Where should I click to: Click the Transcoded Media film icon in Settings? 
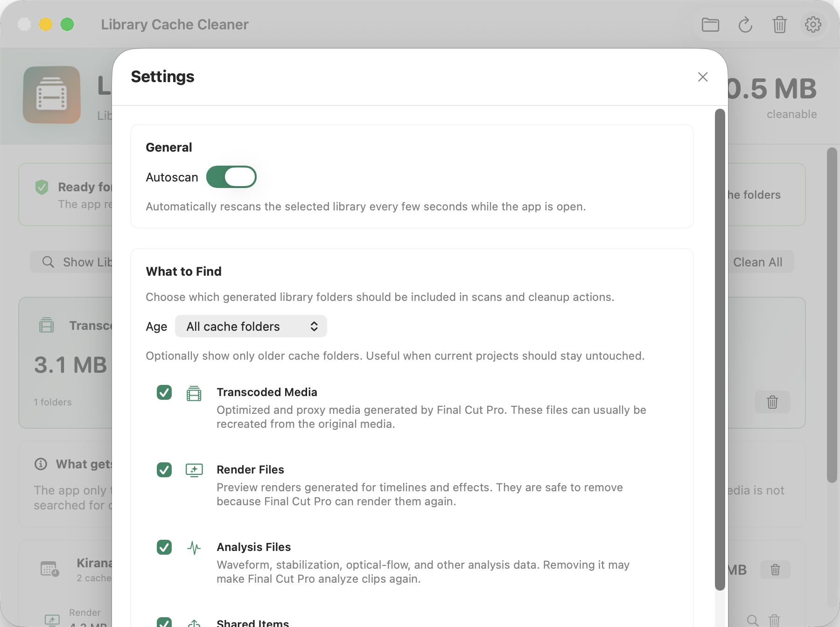(194, 393)
